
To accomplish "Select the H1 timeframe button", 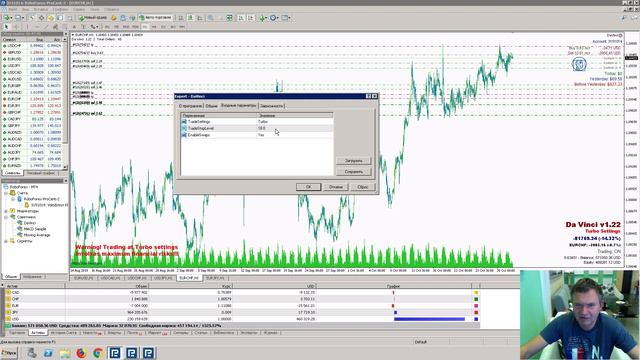I will [144, 27].
